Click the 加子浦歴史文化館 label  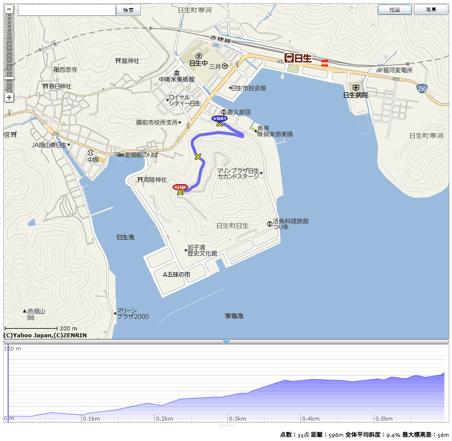pos(202,250)
